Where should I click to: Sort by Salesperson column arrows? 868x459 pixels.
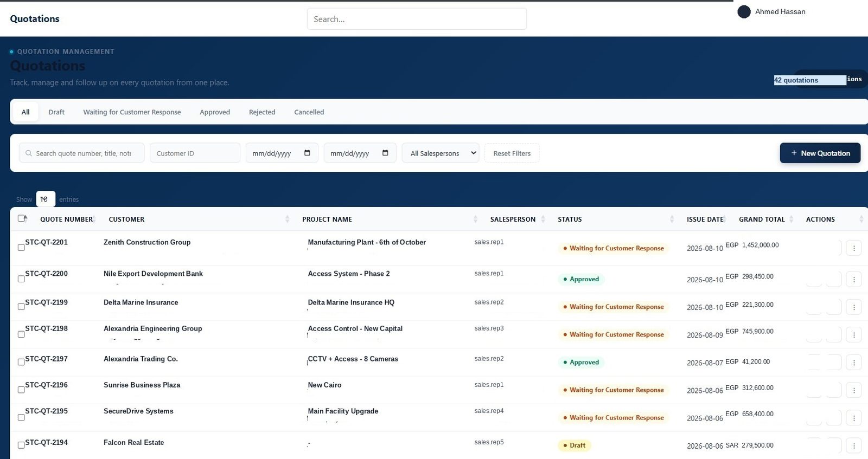(x=543, y=219)
